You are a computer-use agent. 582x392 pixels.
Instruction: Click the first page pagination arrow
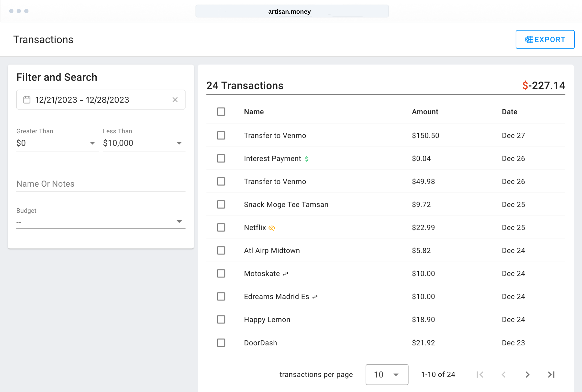click(x=480, y=374)
